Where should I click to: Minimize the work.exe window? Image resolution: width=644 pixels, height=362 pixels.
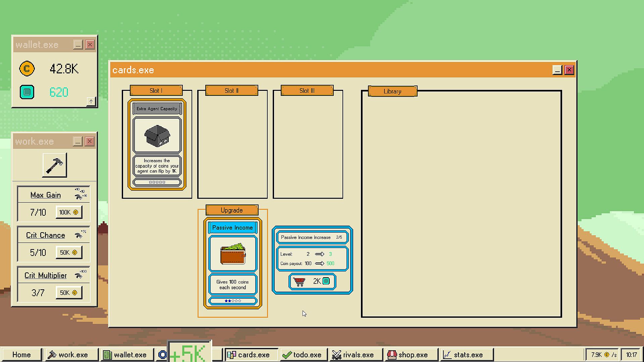tap(77, 141)
